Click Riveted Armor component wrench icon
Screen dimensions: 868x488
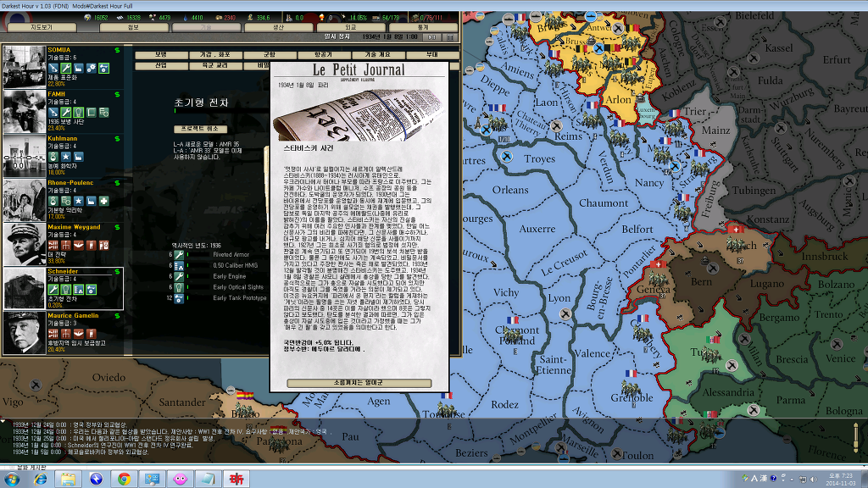coord(179,255)
